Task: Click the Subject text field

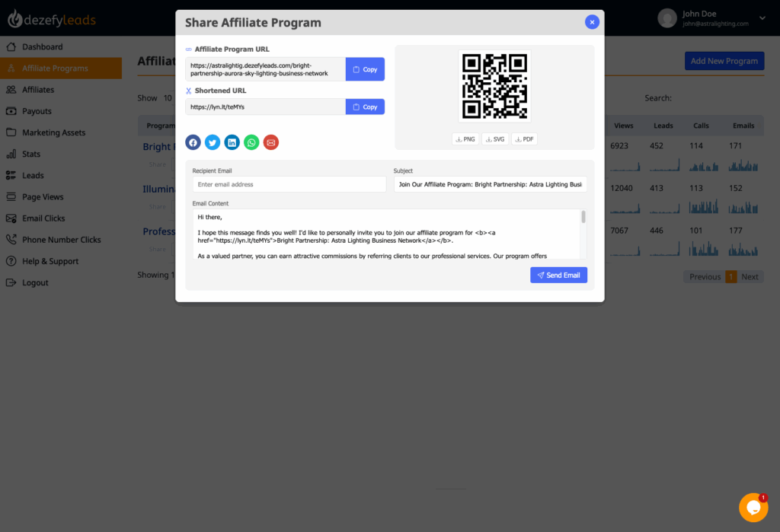Action: click(x=490, y=184)
